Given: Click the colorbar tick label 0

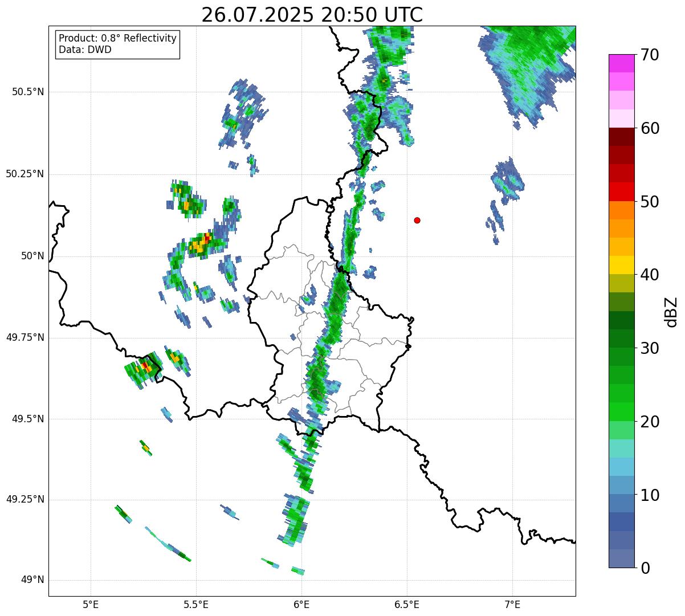Looking at the screenshot, I should 645,568.
